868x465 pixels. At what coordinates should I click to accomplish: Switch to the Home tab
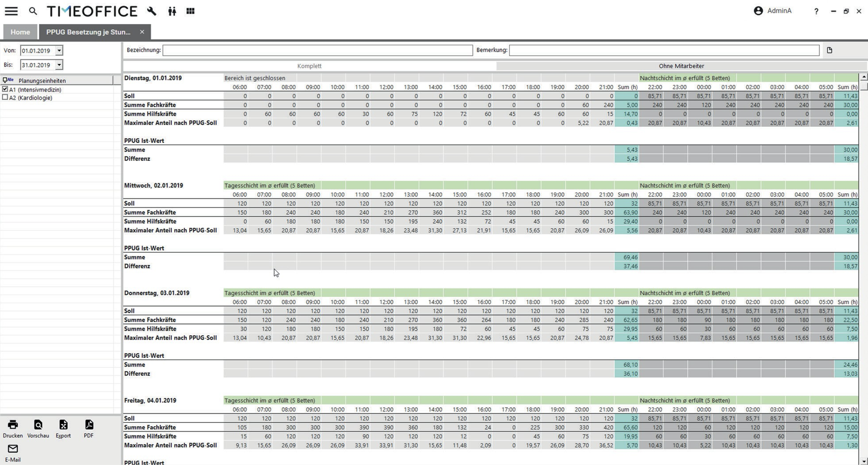pyautogui.click(x=20, y=32)
